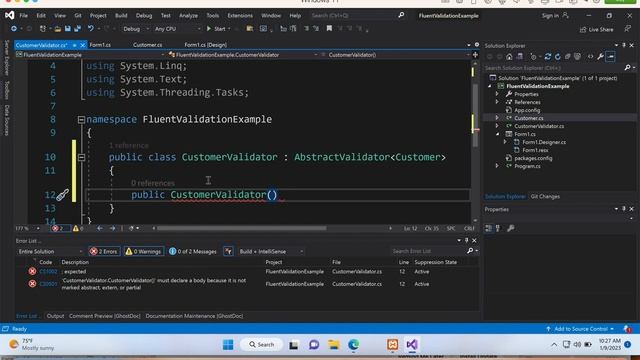Image resolution: width=640 pixels, height=360 pixels.
Task: Switch to the Form1.cs editor tab
Action: point(100,45)
